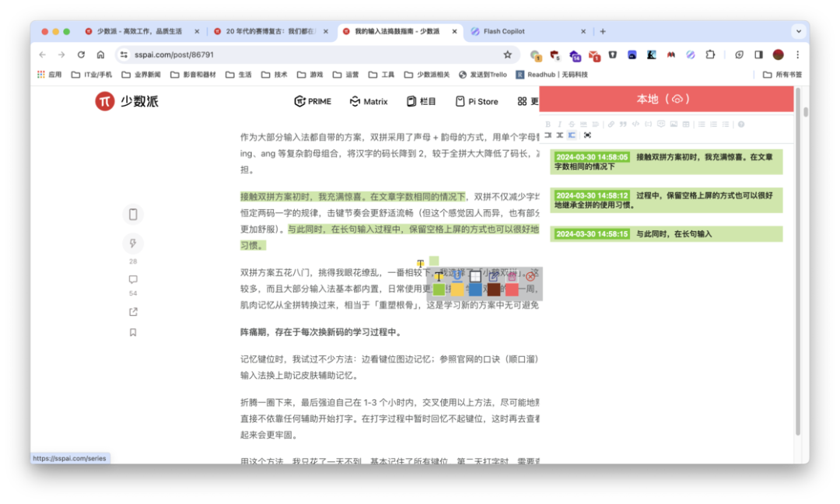Open a new browser tab
Viewport: 840px width, 504px height.
click(x=603, y=32)
